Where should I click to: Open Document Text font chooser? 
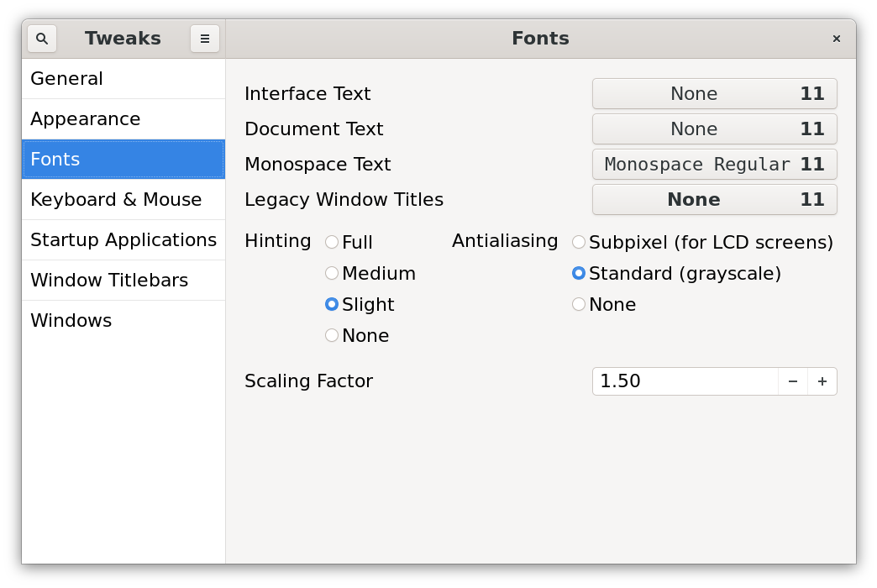click(714, 129)
